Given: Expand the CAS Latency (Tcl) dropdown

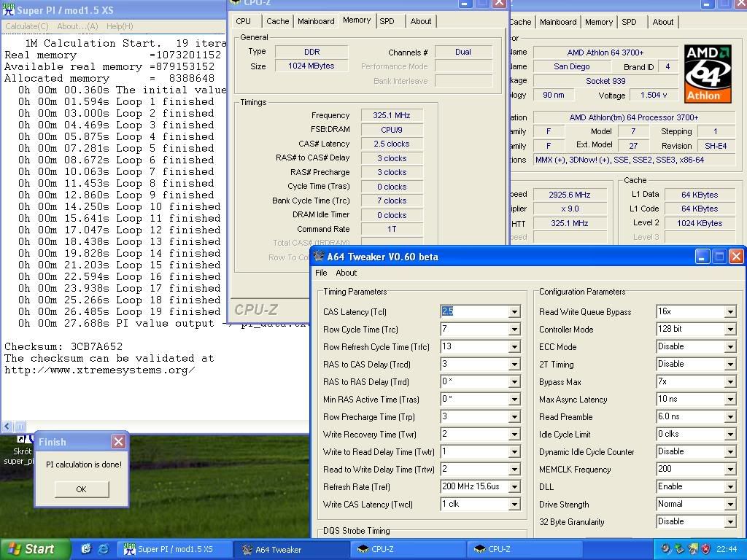Looking at the screenshot, I should (514, 312).
